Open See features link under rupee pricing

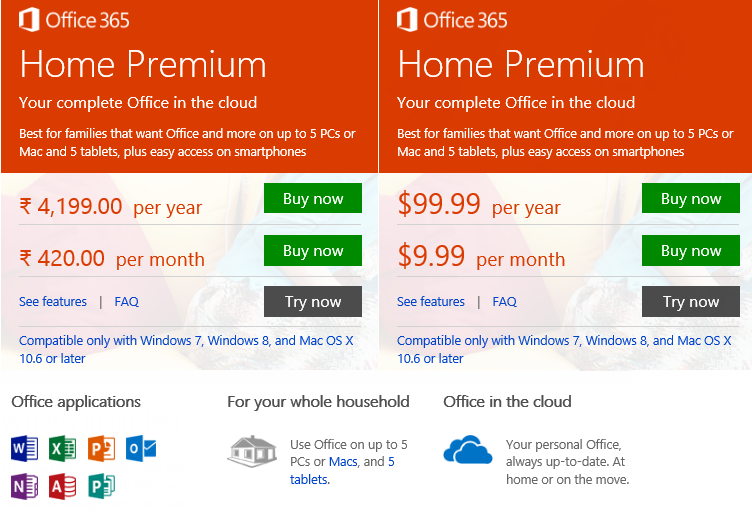(52, 302)
